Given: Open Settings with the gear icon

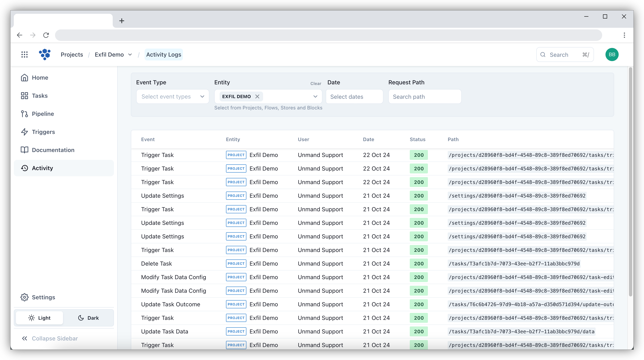Looking at the screenshot, I should pos(25,297).
